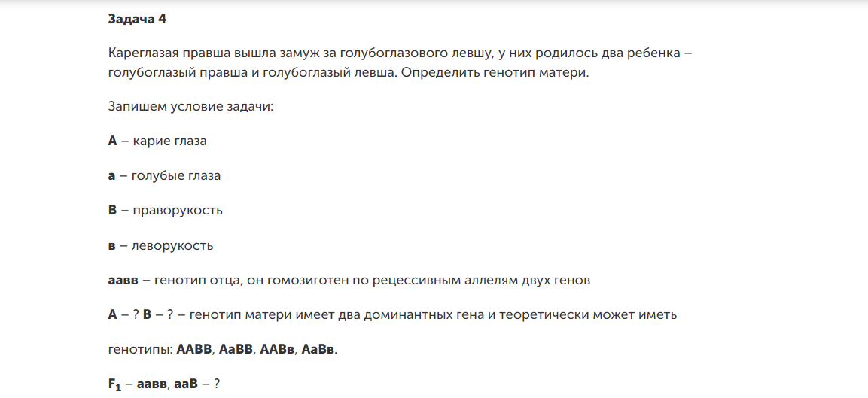Click the word "леворукость"

tap(172, 245)
